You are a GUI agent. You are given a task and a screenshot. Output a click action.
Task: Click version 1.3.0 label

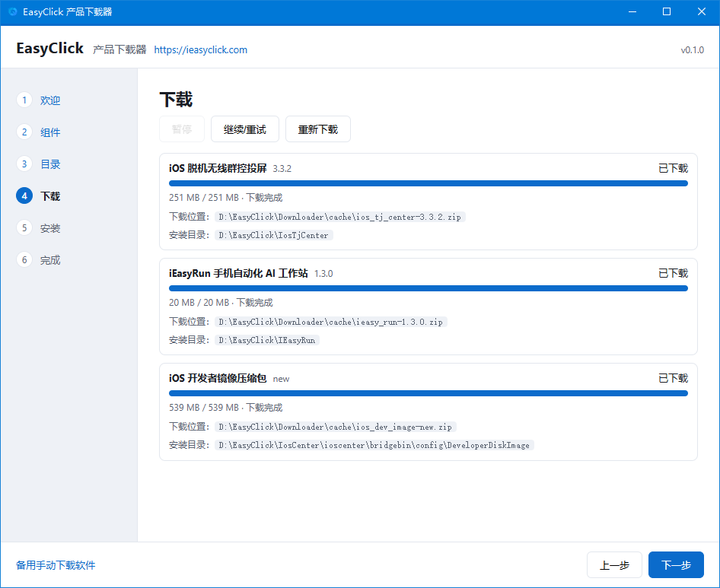pyautogui.click(x=323, y=274)
